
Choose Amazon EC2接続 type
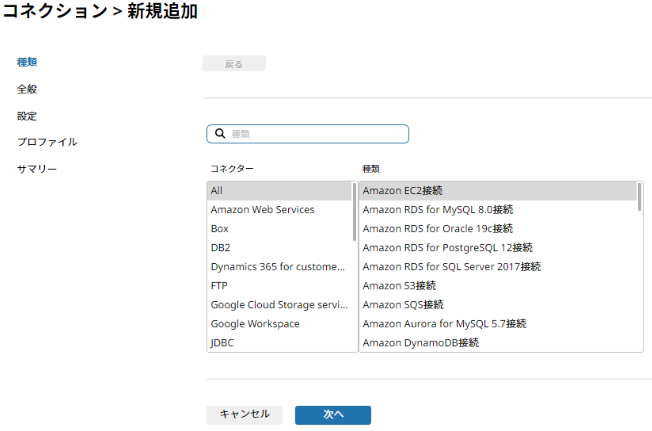(x=498, y=191)
